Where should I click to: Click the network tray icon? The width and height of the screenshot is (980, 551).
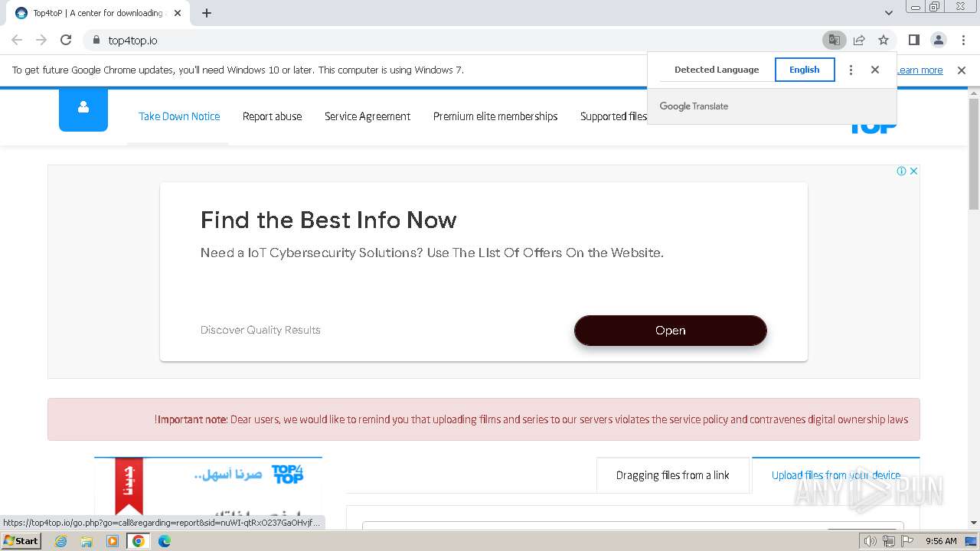[x=888, y=541]
